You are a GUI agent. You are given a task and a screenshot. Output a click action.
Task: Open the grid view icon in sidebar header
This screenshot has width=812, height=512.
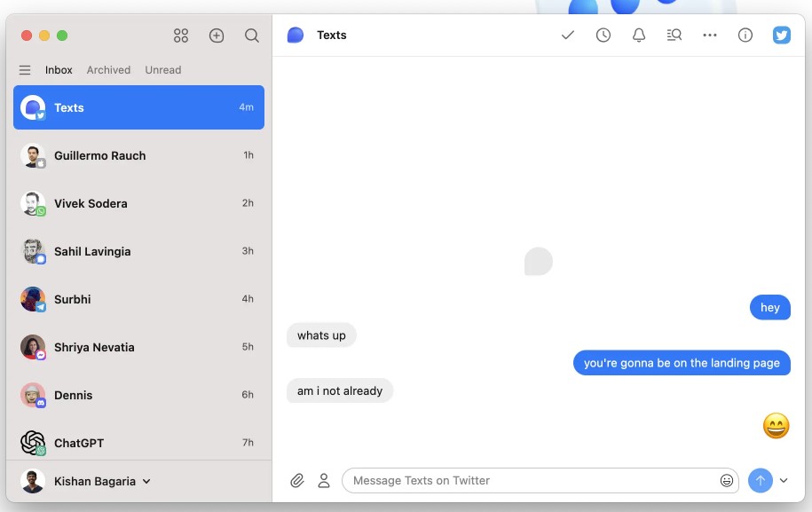[x=181, y=35]
